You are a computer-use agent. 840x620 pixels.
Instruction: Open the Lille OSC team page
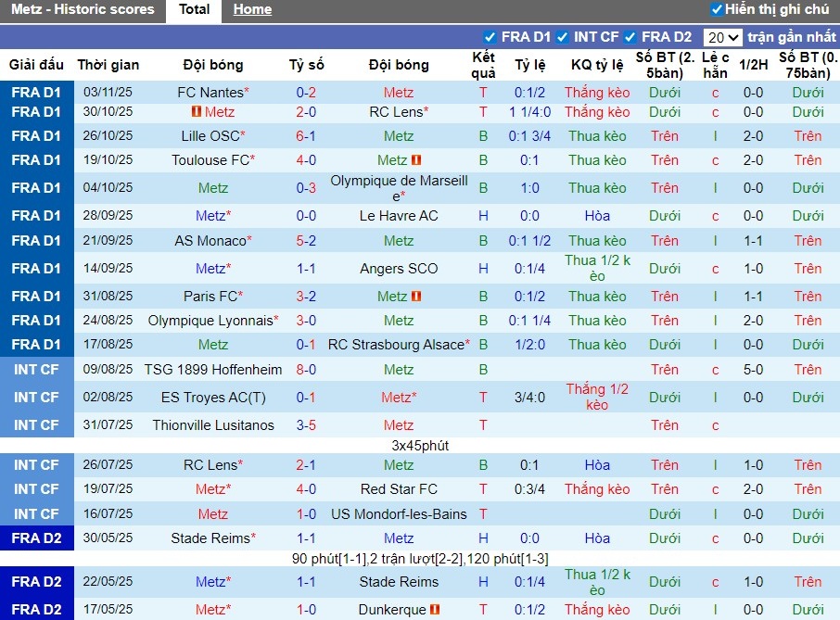[x=210, y=135]
